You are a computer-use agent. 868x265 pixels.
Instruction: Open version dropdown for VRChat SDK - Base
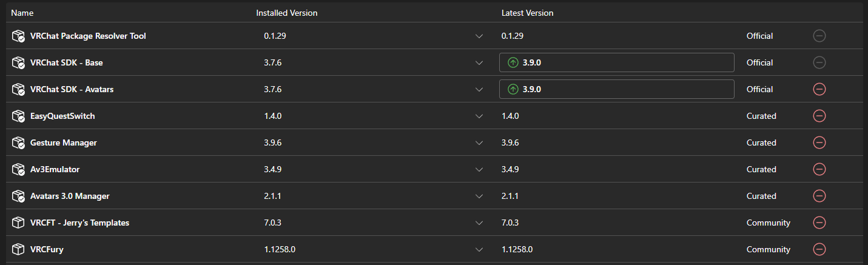(479, 62)
